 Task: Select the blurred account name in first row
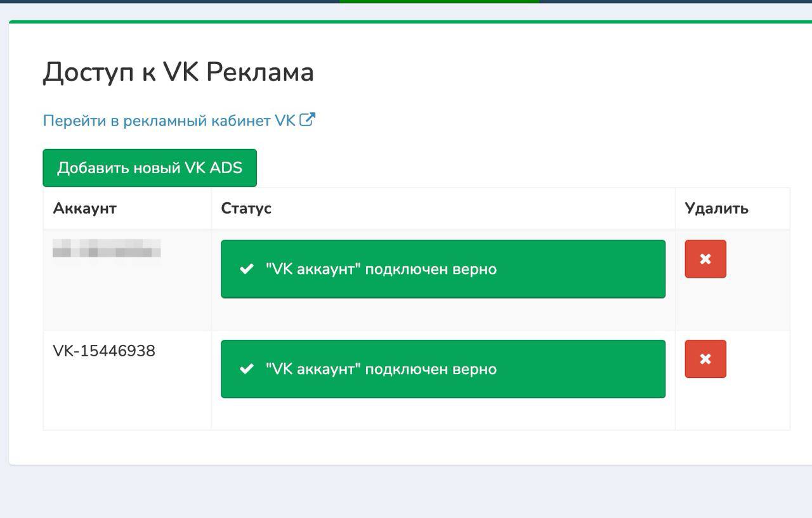107,248
